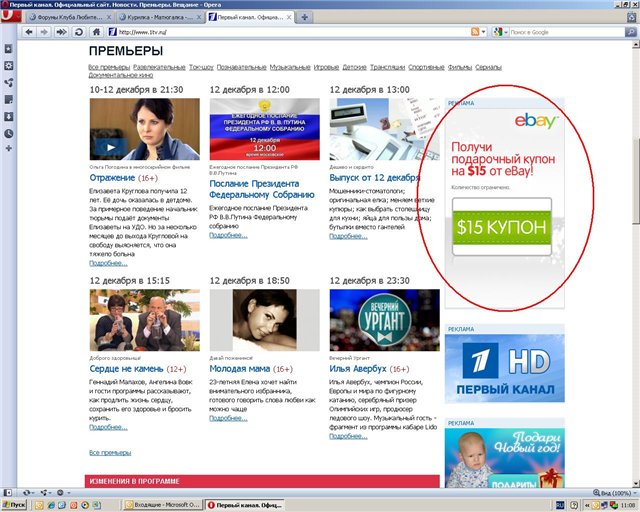
Task: Open the Отражение show title
Action: pyautogui.click(x=112, y=178)
